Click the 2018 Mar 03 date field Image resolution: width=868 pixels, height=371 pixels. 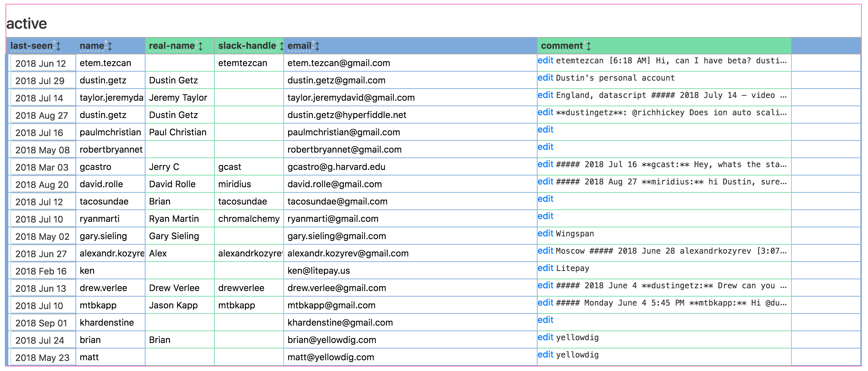pyautogui.click(x=43, y=167)
